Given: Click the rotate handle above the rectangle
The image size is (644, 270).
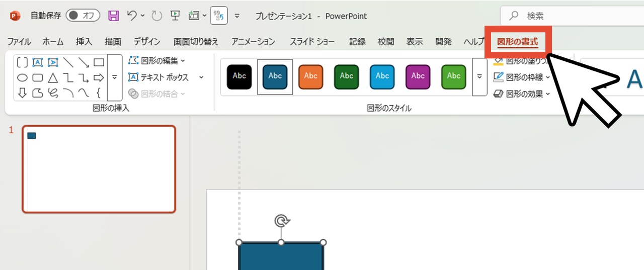Looking at the screenshot, I should tap(282, 221).
